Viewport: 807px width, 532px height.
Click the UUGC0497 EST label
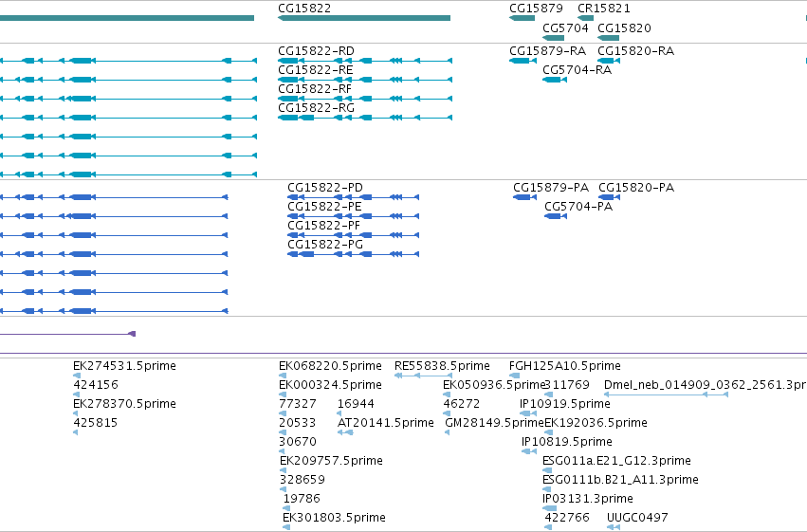pyautogui.click(x=637, y=518)
